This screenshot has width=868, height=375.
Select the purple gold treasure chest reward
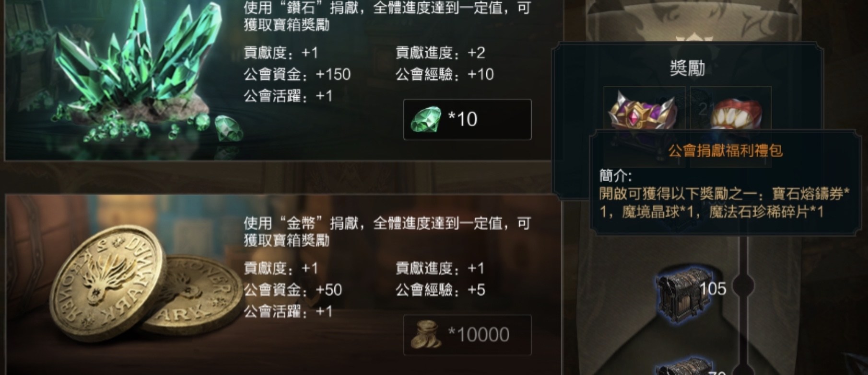(643, 111)
